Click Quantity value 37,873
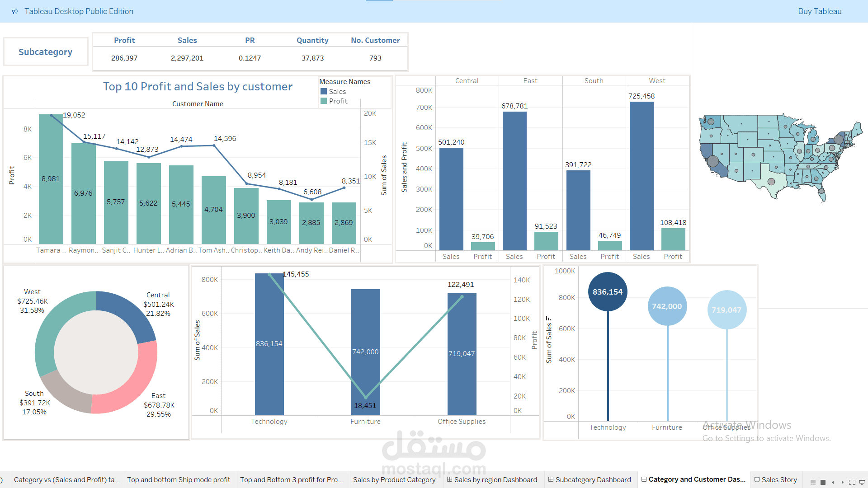Screen dimensions: 868x488 pyautogui.click(x=312, y=58)
